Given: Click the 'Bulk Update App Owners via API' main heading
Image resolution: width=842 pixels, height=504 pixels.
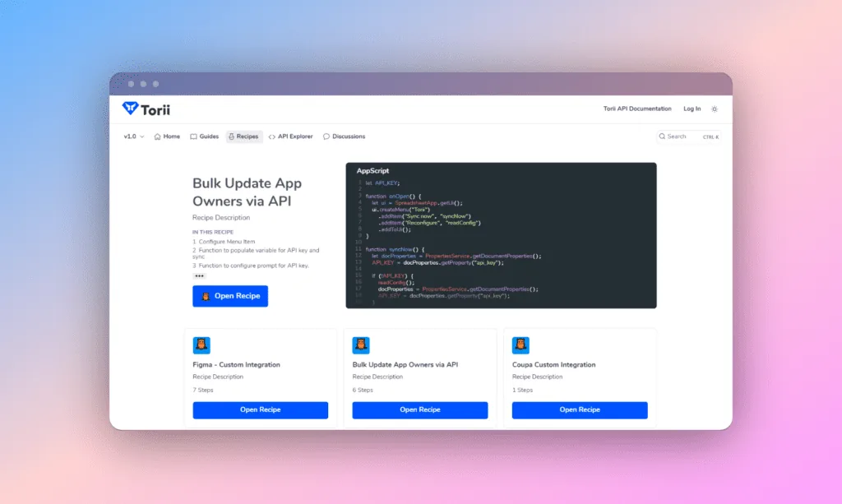Looking at the screenshot, I should click(247, 192).
